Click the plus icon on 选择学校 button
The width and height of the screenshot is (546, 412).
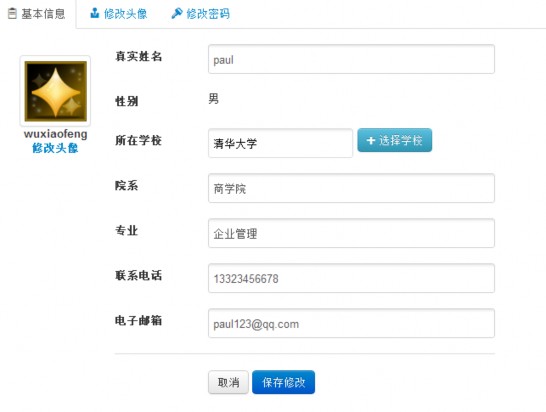(x=371, y=140)
